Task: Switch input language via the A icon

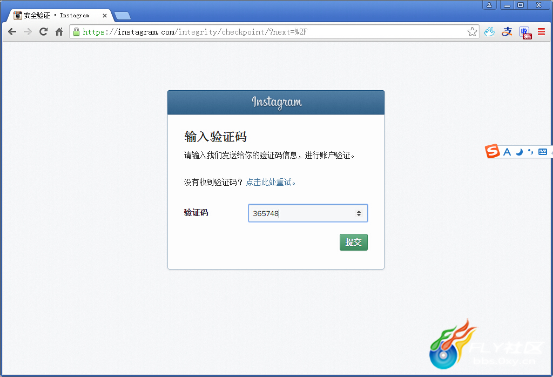Action: [x=507, y=152]
